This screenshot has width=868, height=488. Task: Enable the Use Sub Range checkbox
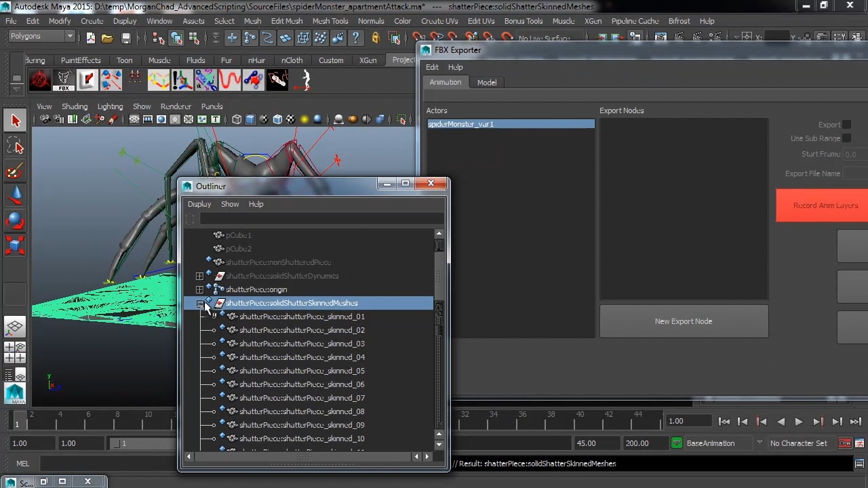[846, 138]
